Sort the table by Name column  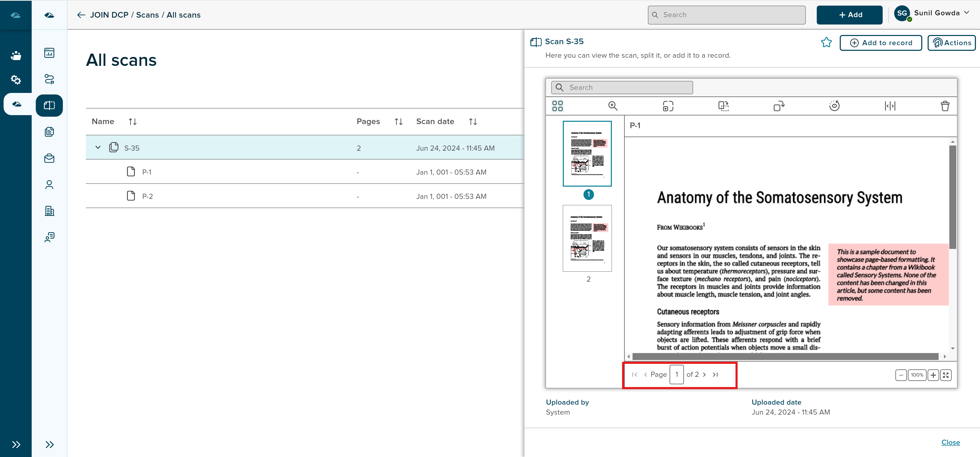click(x=132, y=122)
